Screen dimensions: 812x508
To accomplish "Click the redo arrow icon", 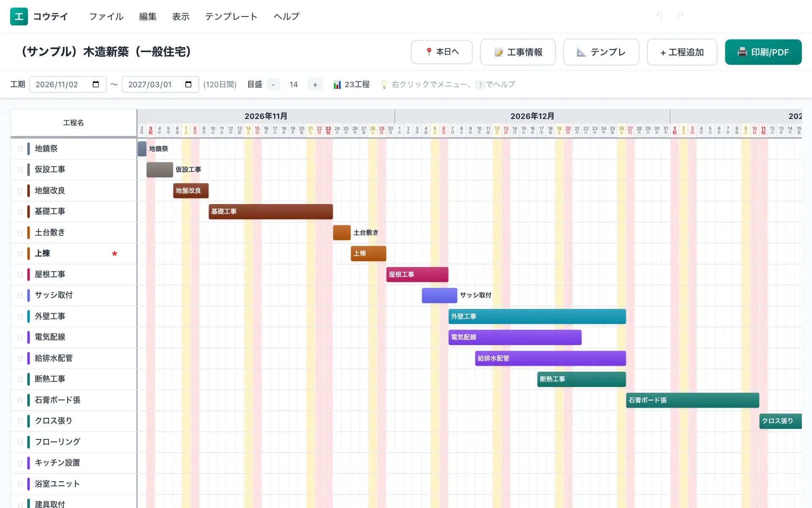I will [x=680, y=16].
